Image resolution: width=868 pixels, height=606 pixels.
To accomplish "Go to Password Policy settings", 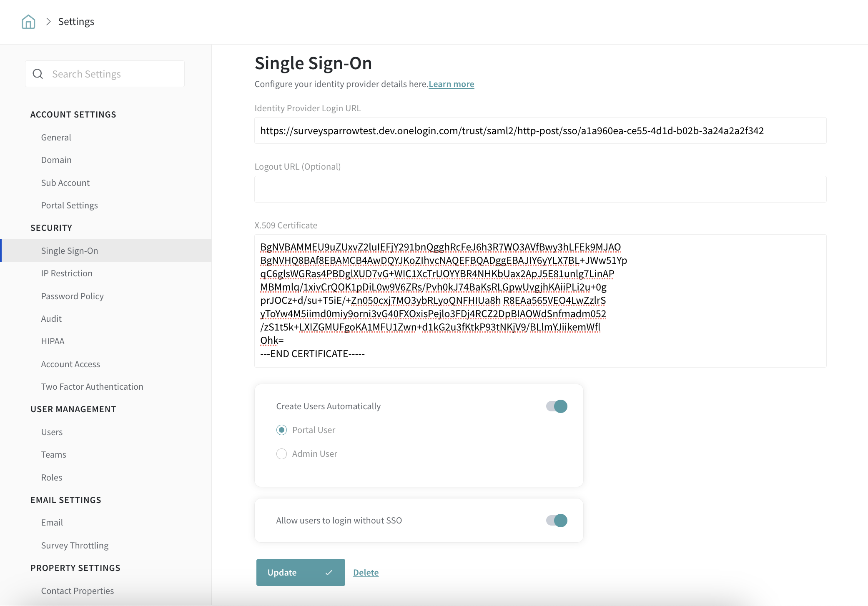I will 72,296.
